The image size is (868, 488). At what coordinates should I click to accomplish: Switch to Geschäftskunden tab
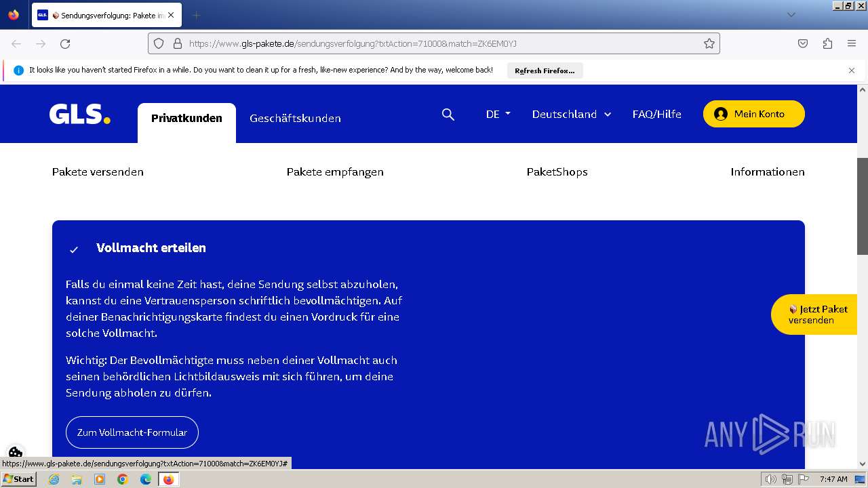click(x=295, y=119)
